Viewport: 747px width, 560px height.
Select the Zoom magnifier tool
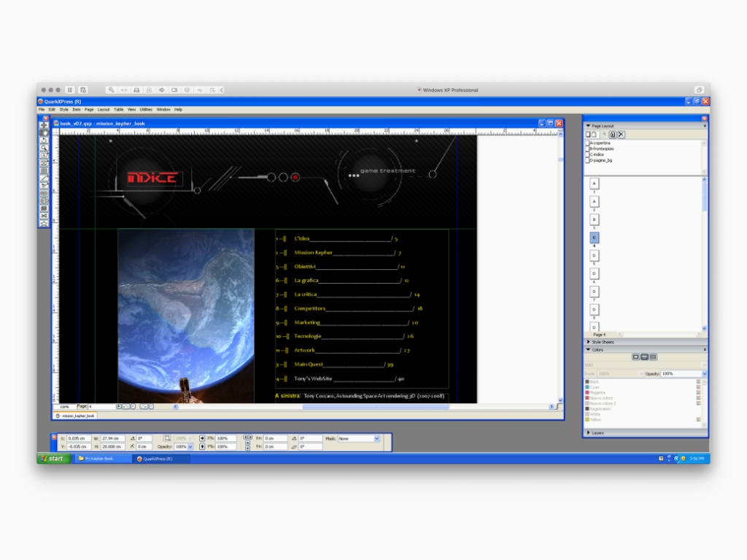pyautogui.click(x=44, y=147)
